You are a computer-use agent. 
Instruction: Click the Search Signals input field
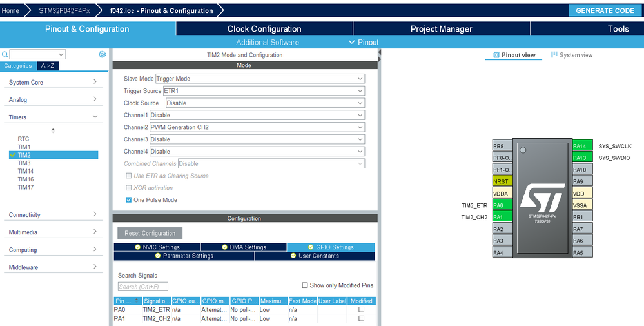coord(143,287)
